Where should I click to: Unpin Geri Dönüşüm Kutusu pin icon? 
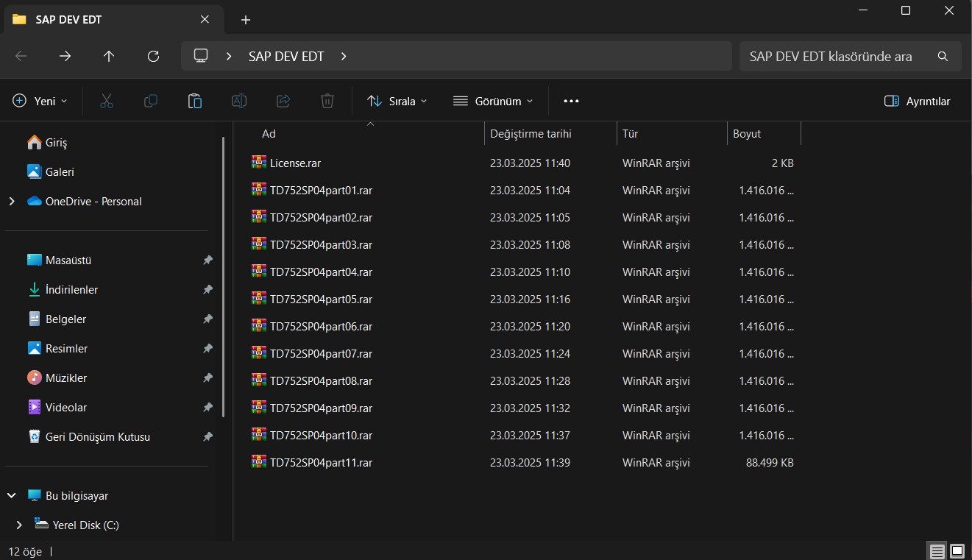tap(208, 437)
